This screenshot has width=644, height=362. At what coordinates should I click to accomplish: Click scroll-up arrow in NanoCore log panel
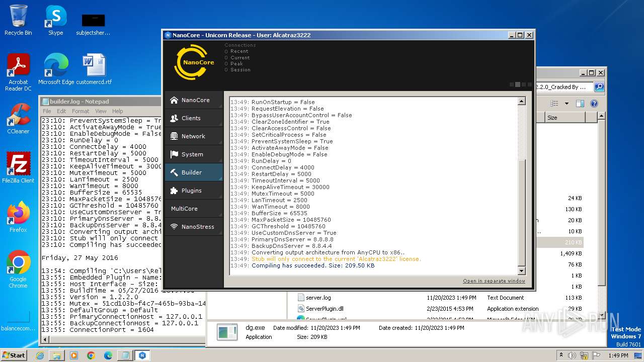coord(521,101)
